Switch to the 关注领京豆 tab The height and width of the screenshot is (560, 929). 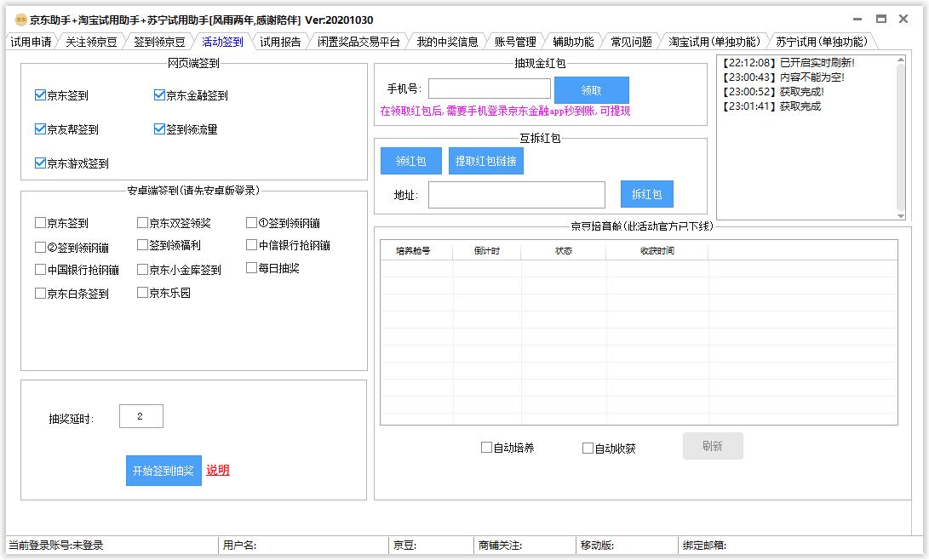tap(91, 42)
